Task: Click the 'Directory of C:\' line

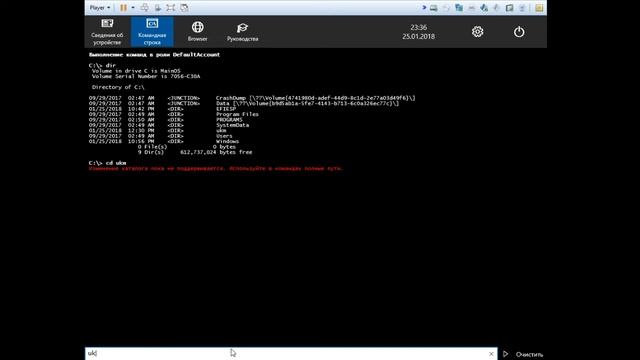Action: [x=118, y=87]
